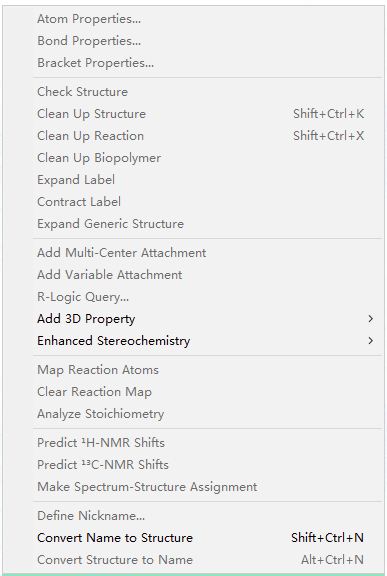Select Bracket Properties menu entry

pos(207,63)
